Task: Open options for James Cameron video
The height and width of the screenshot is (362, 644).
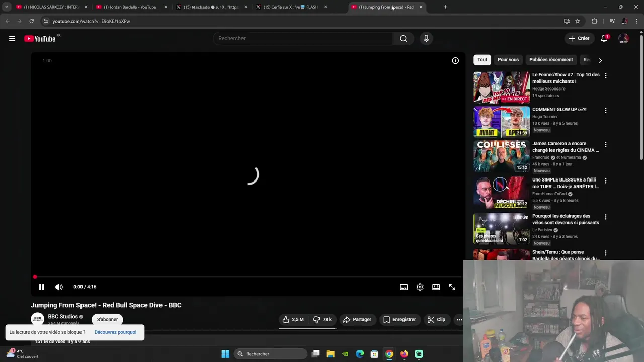Action: 606,144
